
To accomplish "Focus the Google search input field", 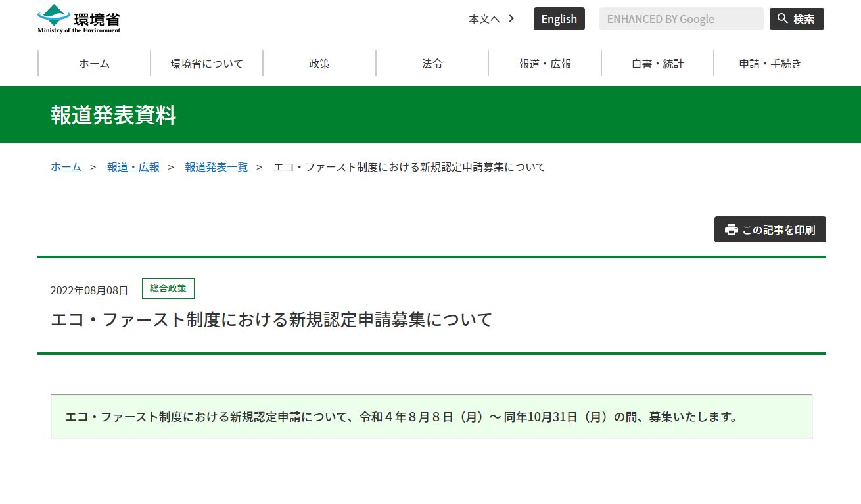I will click(681, 19).
